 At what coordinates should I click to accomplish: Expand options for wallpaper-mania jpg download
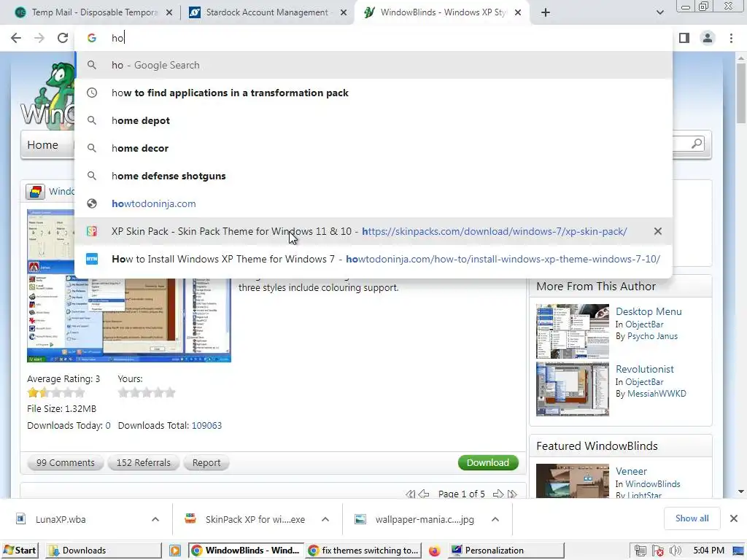(495, 519)
